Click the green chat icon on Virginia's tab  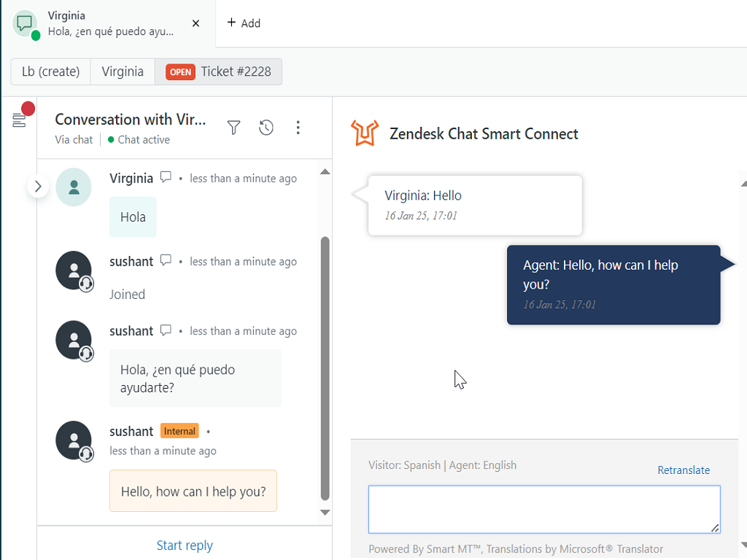(25, 23)
